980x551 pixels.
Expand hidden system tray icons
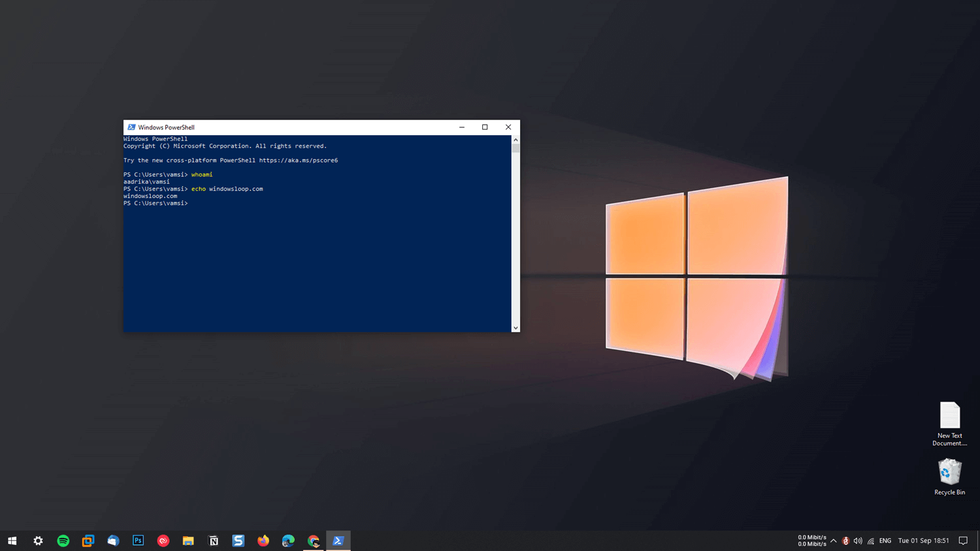click(x=834, y=541)
